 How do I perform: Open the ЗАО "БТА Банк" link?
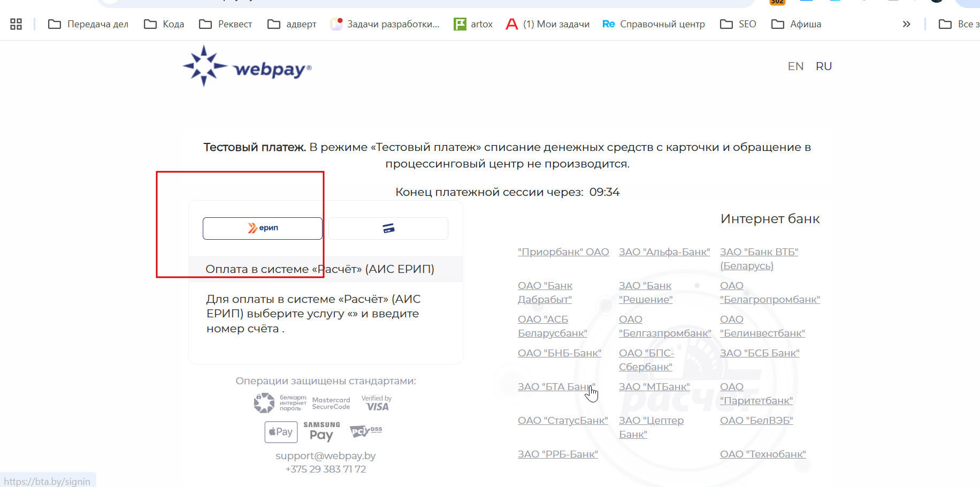tap(556, 387)
